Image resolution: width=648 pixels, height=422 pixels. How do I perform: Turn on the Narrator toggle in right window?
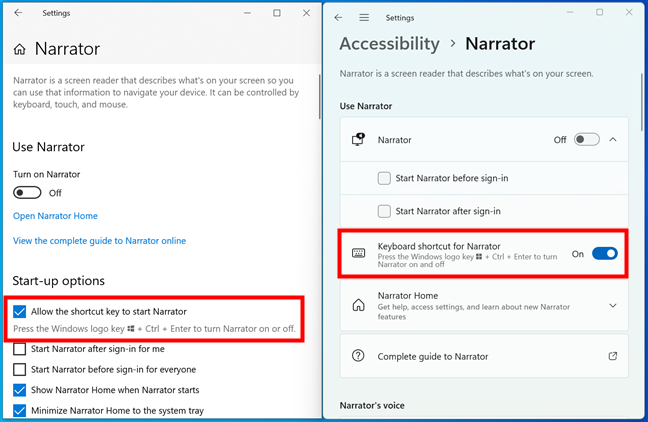point(586,139)
